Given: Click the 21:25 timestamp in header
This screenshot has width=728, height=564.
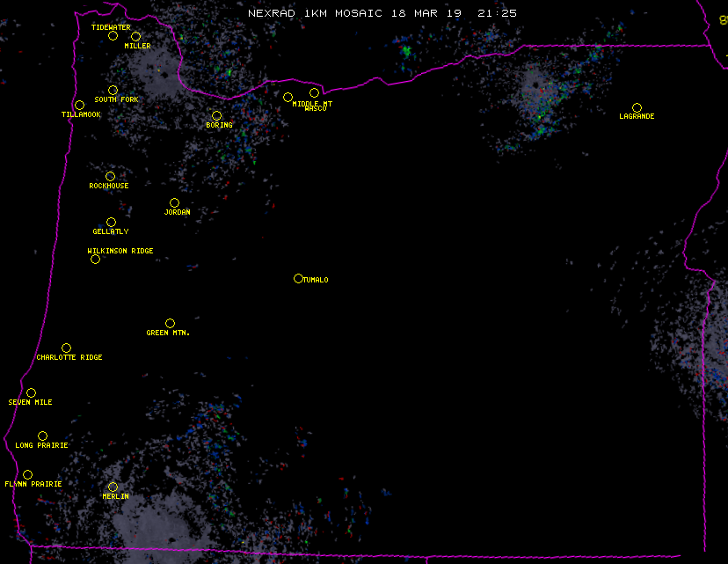Looking at the screenshot, I should 499,14.
